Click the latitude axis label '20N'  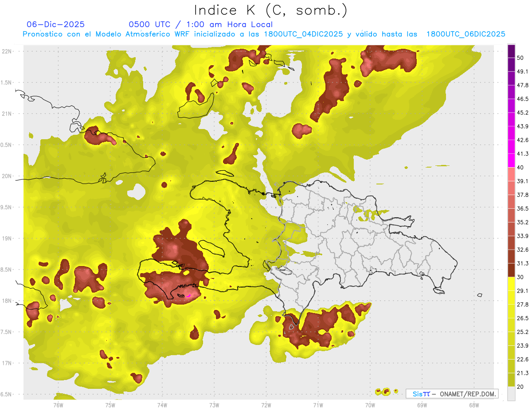7,176
